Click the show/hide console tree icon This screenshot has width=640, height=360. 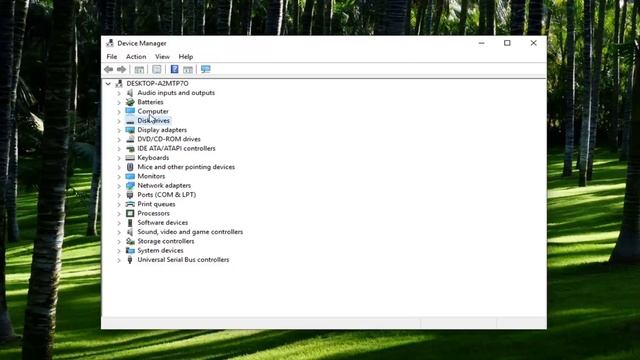click(x=139, y=69)
